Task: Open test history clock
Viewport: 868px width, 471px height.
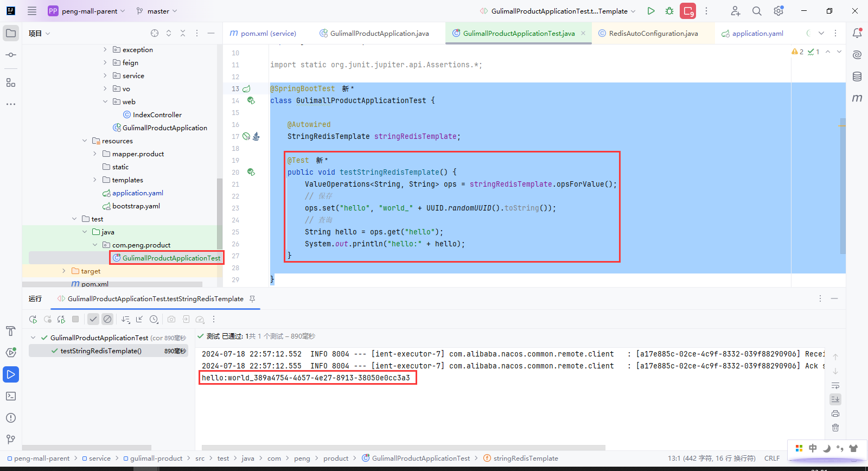Action: tap(154, 320)
